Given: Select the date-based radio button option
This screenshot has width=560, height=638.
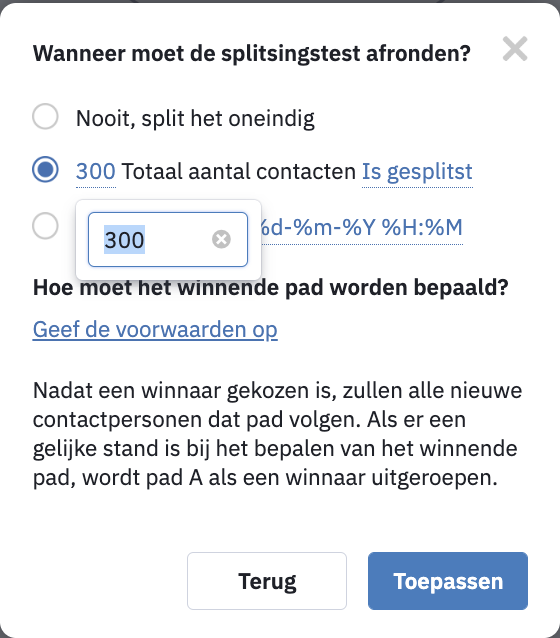Looking at the screenshot, I should (45, 226).
